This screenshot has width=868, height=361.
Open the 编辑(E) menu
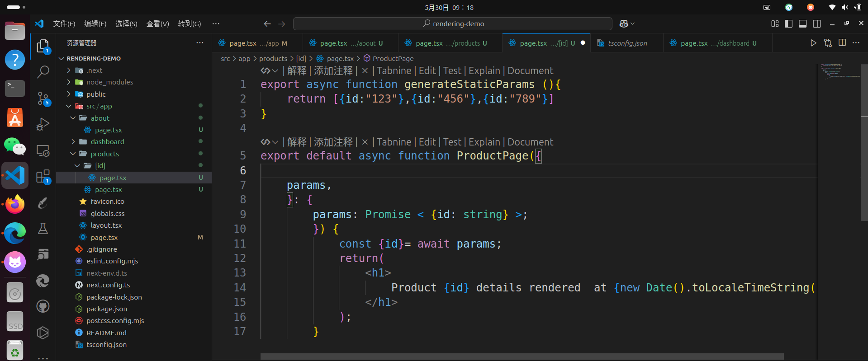pos(95,24)
